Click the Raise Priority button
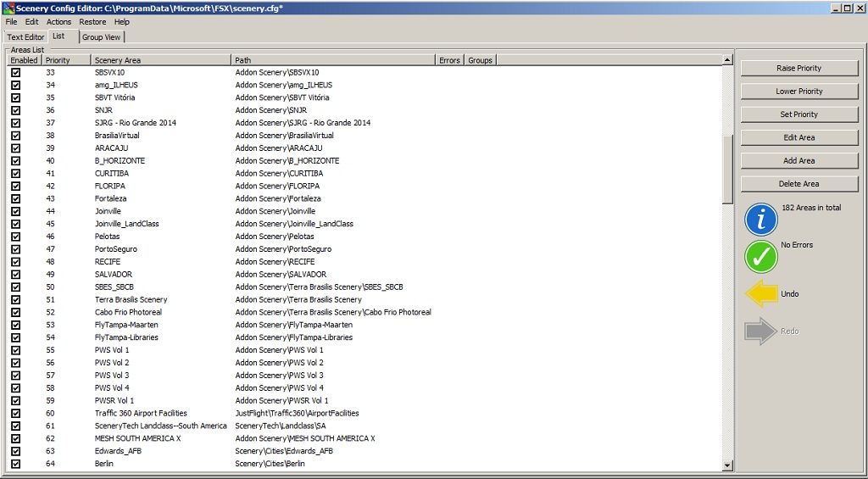This screenshot has width=868, height=479. click(x=798, y=68)
